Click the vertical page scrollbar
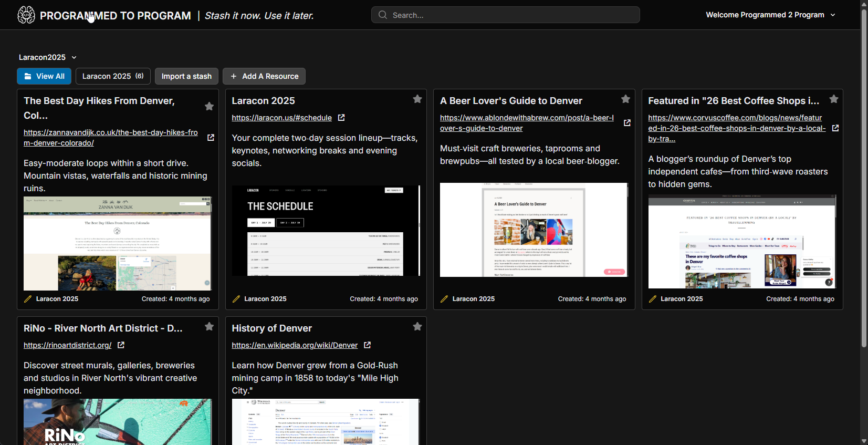The height and width of the screenshot is (445, 868). coord(864,158)
